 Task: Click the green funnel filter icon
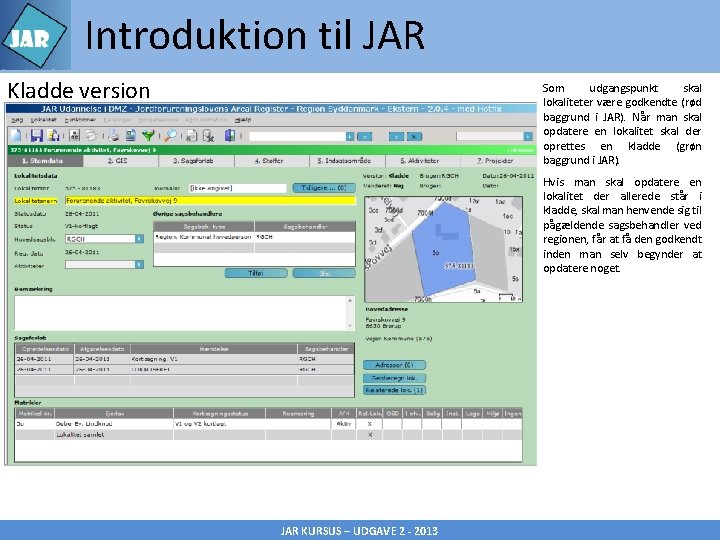pyautogui.click(x=148, y=135)
